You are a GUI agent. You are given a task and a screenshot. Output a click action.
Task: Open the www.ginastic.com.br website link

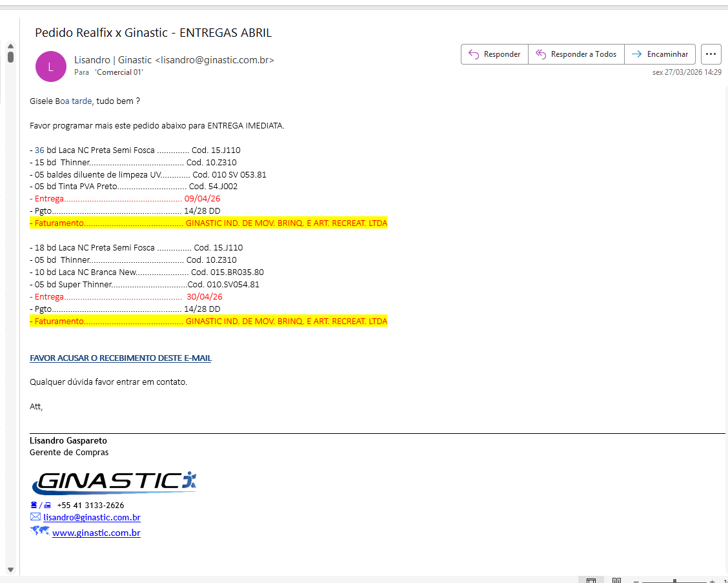click(x=96, y=533)
